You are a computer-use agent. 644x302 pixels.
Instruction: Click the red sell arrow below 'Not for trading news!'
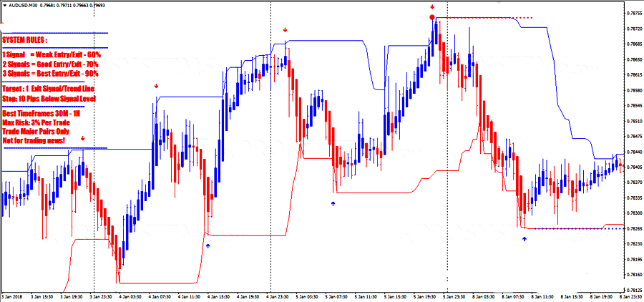pyautogui.click(x=83, y=138)
